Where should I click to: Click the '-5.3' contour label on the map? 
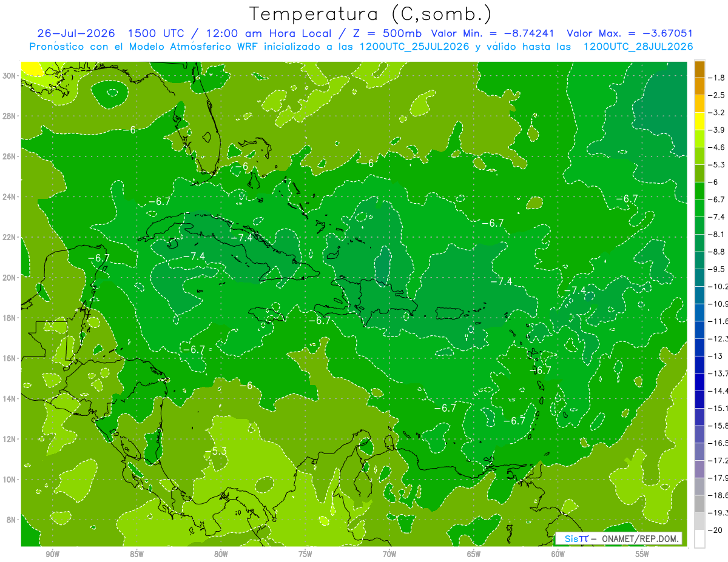(215, 451)
